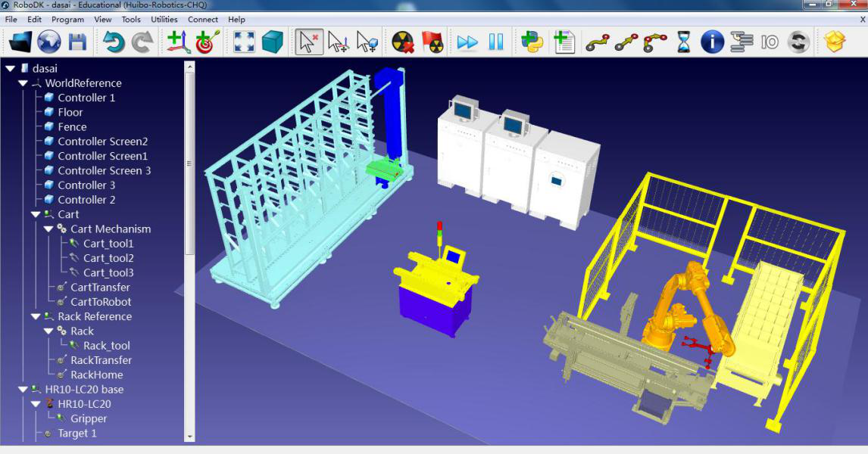Switch to isometric view cube icon
The image size is (868, 454).
273,42
